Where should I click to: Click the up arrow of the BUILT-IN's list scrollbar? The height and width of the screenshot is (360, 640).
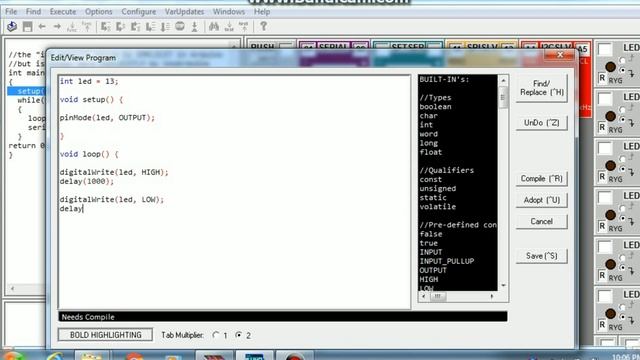click(503, 80)
